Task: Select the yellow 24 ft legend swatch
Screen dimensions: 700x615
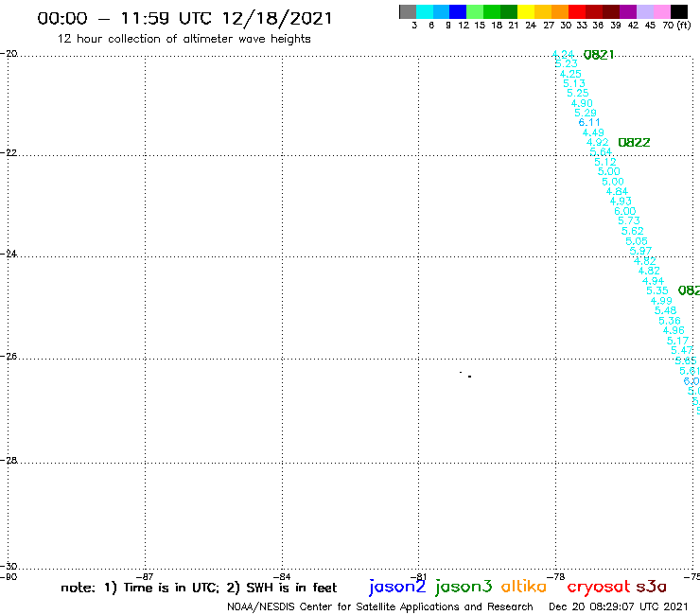Action: coord(526,11)
